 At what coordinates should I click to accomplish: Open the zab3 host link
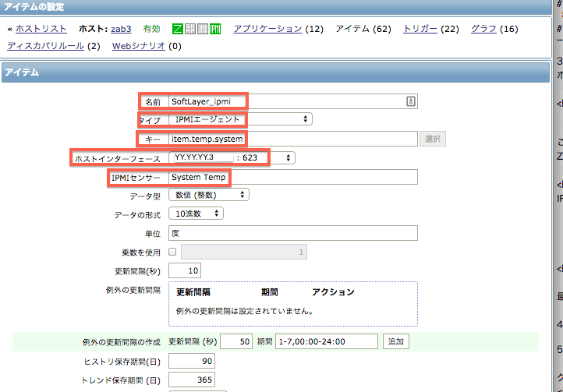coord(121,29)
